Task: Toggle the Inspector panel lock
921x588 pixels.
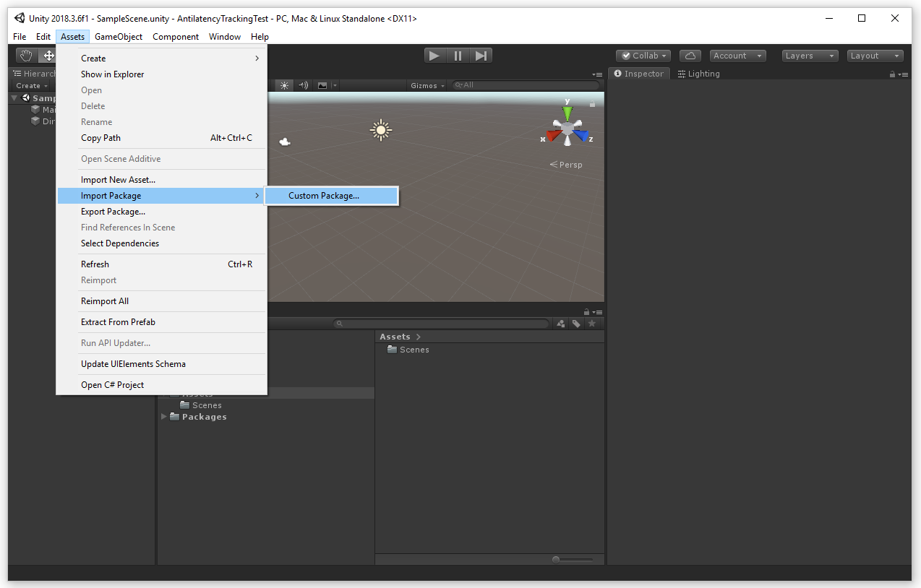Action: pyautogui.click(x=893, y=74)
